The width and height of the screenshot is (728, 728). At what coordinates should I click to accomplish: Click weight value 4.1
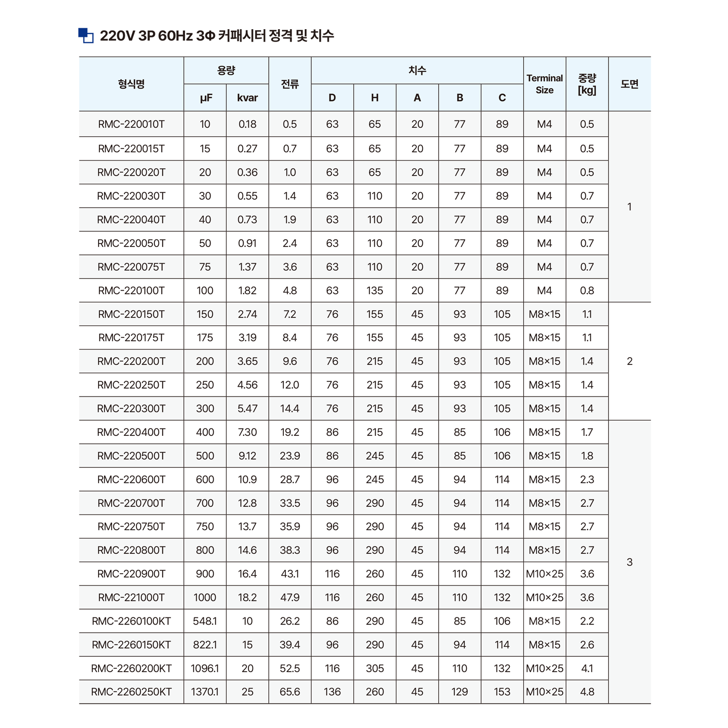click(x=587, y=668)
